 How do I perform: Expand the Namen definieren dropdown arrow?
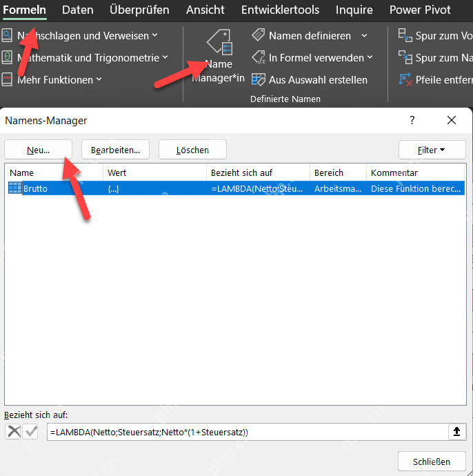pos(364,36)
